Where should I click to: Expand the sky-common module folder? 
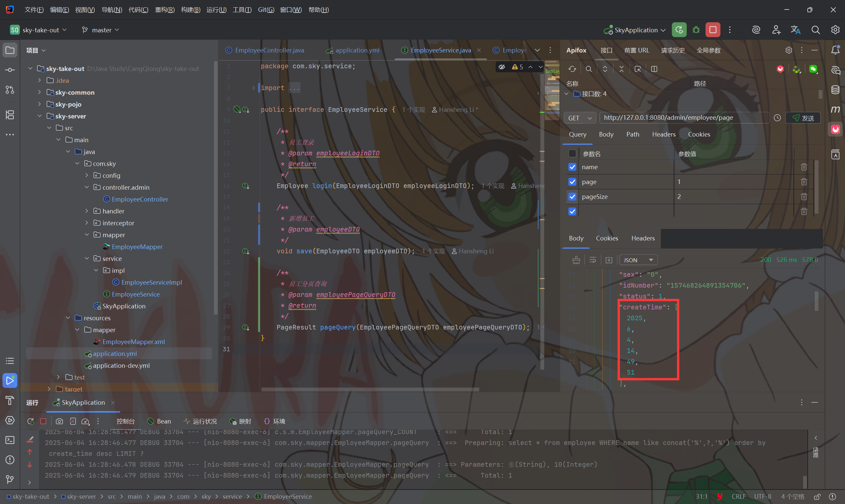click(x=39, y=92)
